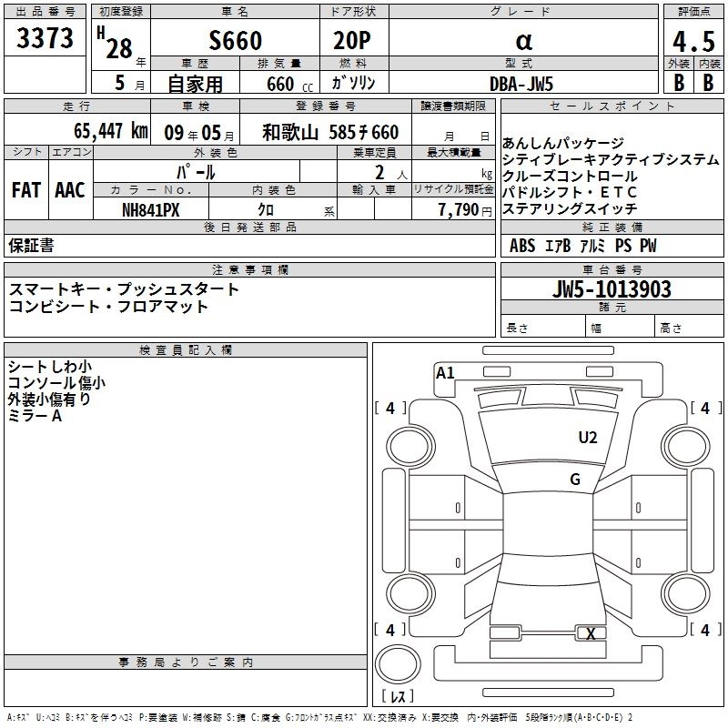Click the rear-left tire wheel on diagram
728x728 pixels.
410,593
